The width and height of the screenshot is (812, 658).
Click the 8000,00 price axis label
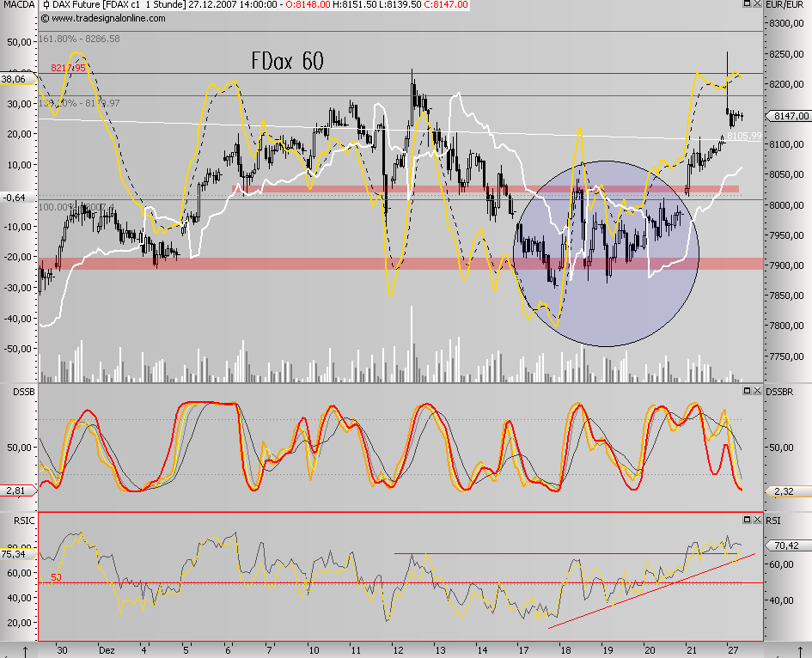pos(786,205)
